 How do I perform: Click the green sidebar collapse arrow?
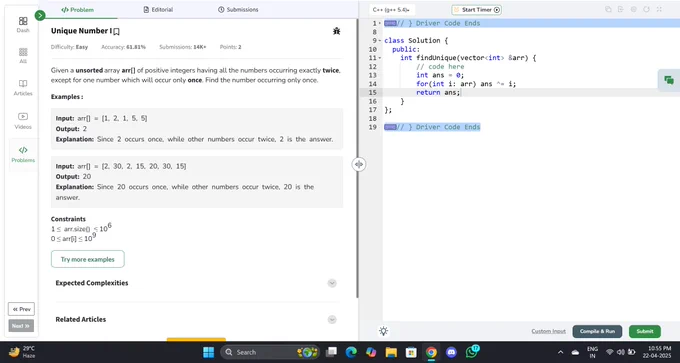point(40,16)
